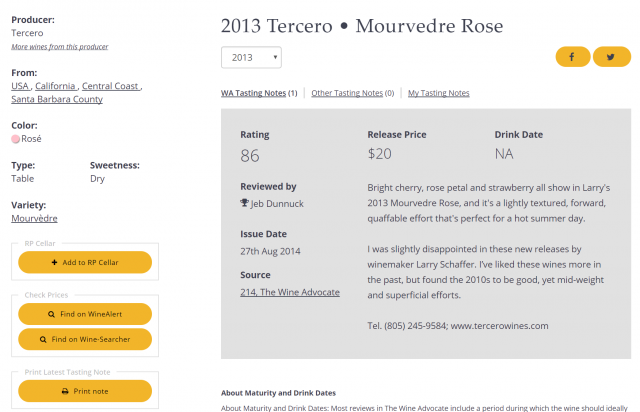
Task: Click the pink Rosé color dot
Action: 16,139
